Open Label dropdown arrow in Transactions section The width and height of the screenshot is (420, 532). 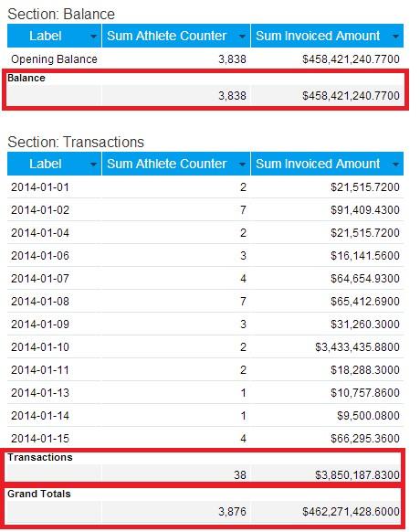tap(93, 165)
